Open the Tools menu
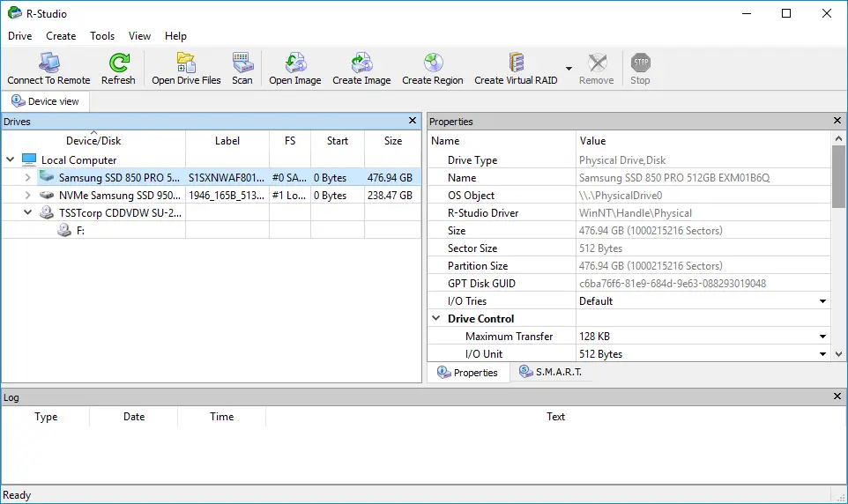The height and width of the screenshot is (504, 848). point(102,36)
